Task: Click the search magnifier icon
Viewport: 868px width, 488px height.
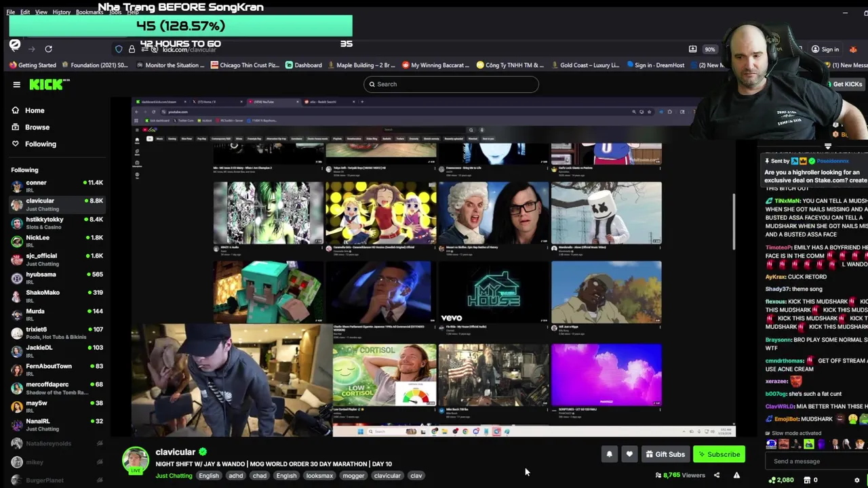Action: pos(371,84)
